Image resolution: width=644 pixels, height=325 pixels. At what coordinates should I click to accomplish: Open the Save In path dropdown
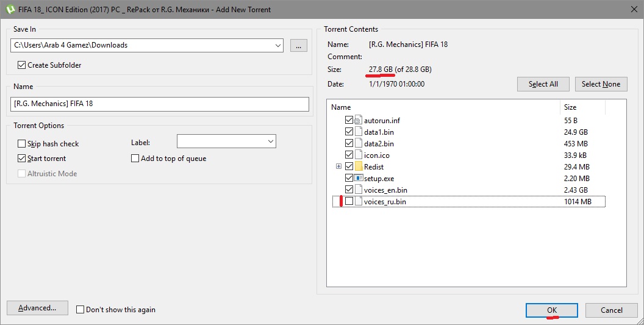pyautogui.click(x=278, y=45)
